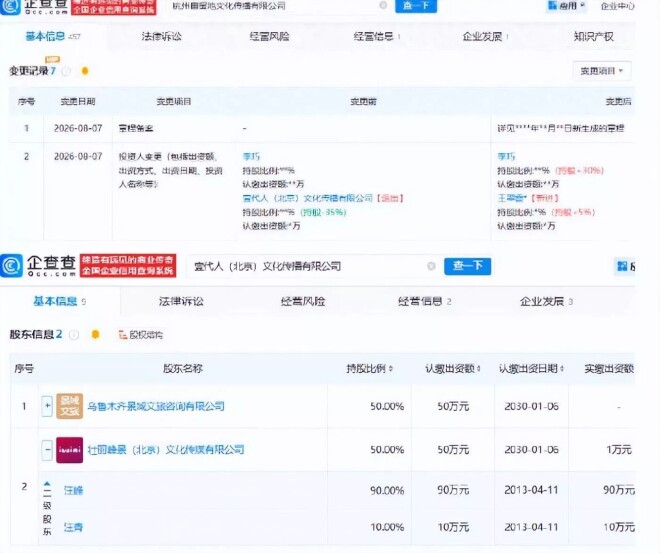Open 企业中心 link at top right

click(617, 5)
